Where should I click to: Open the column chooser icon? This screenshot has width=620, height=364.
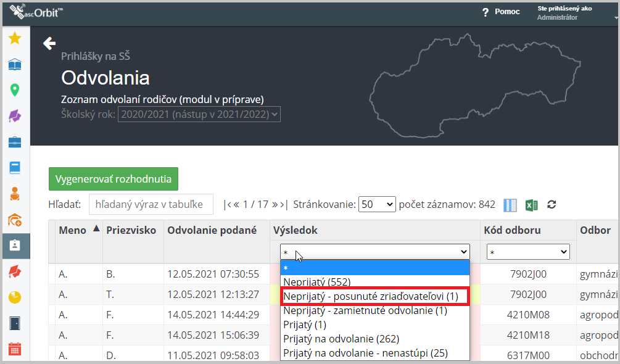510,205
